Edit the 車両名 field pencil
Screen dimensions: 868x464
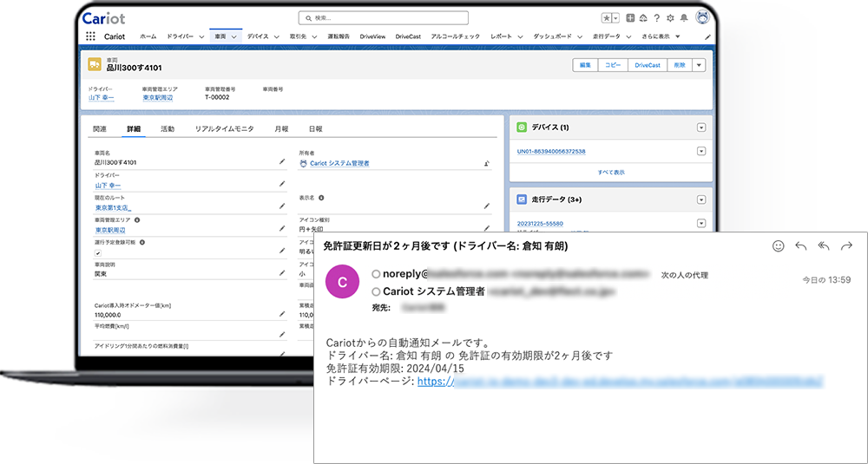click(282, 161)
